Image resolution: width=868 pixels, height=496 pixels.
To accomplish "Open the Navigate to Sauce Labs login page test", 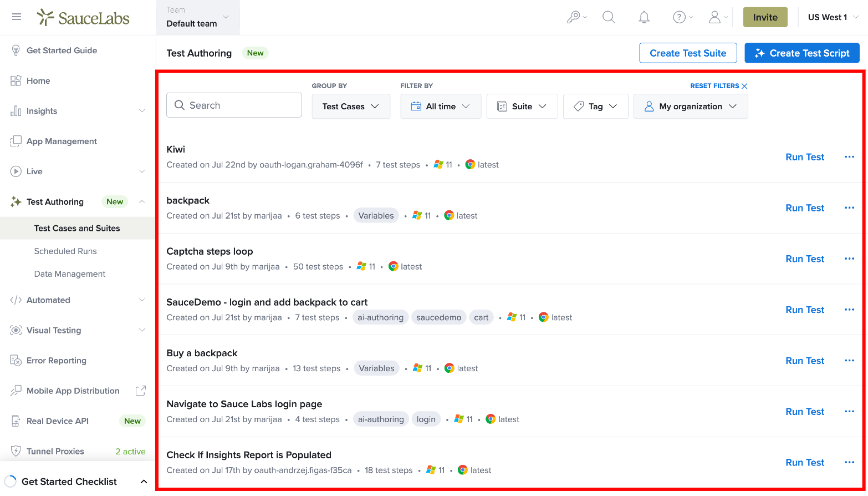I will click(244, 404).
